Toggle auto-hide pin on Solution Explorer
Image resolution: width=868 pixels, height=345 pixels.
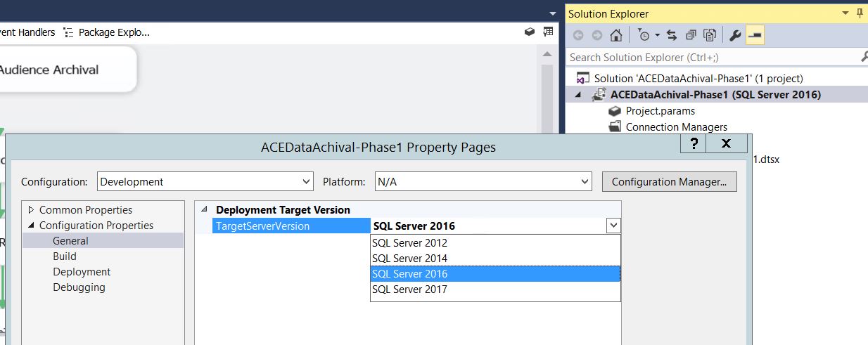pos(860,13)
